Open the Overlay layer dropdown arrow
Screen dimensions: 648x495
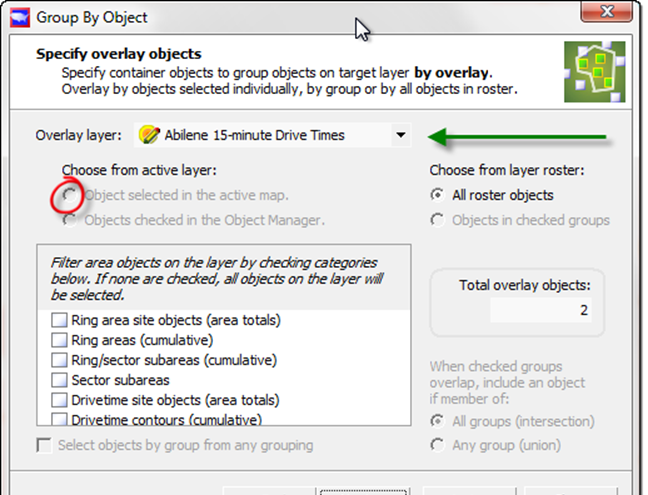click(x=400, y=135)
